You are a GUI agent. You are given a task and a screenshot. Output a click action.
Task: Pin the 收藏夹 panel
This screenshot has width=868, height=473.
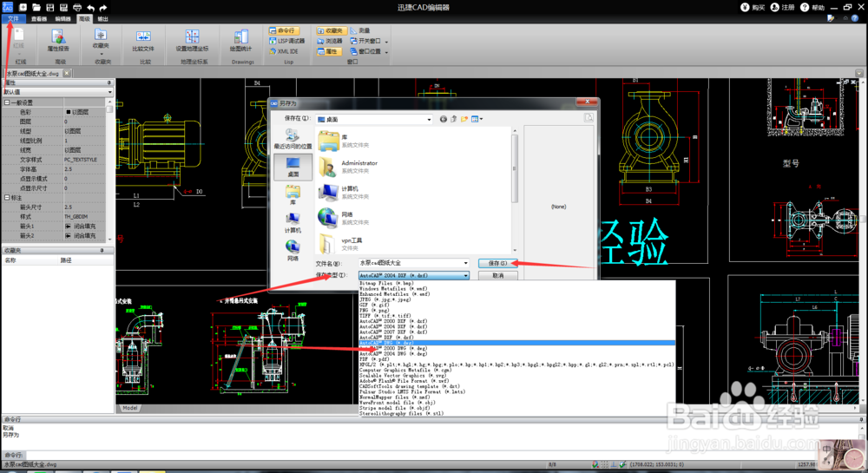click(102, 251)
